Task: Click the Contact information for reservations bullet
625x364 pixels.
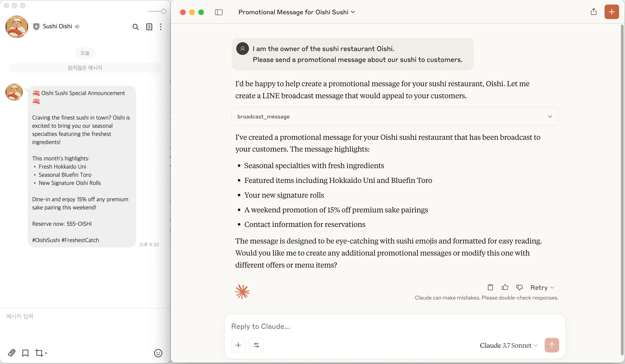Action: (x=305, y=224)
